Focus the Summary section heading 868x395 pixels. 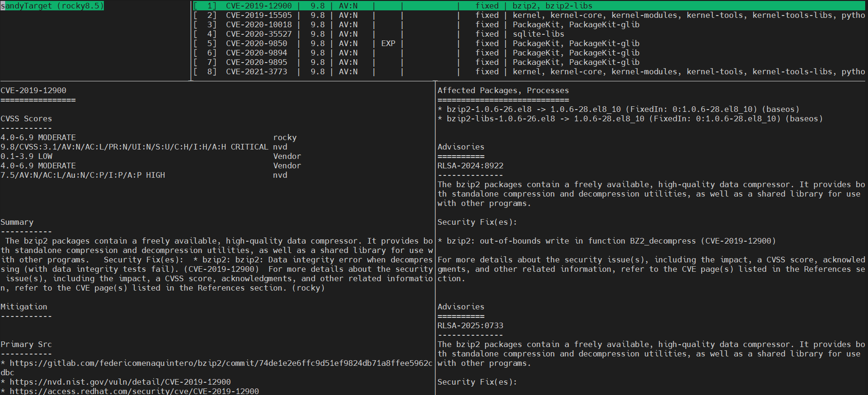17,222
